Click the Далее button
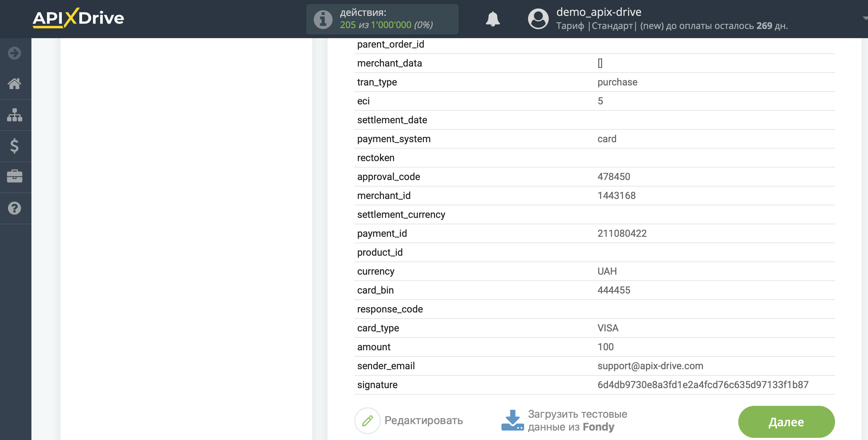The image size is (868, 440). 787,422
